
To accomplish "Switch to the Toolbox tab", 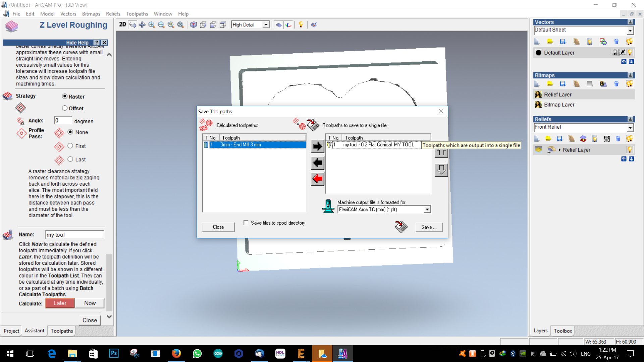I will point(563,331).
